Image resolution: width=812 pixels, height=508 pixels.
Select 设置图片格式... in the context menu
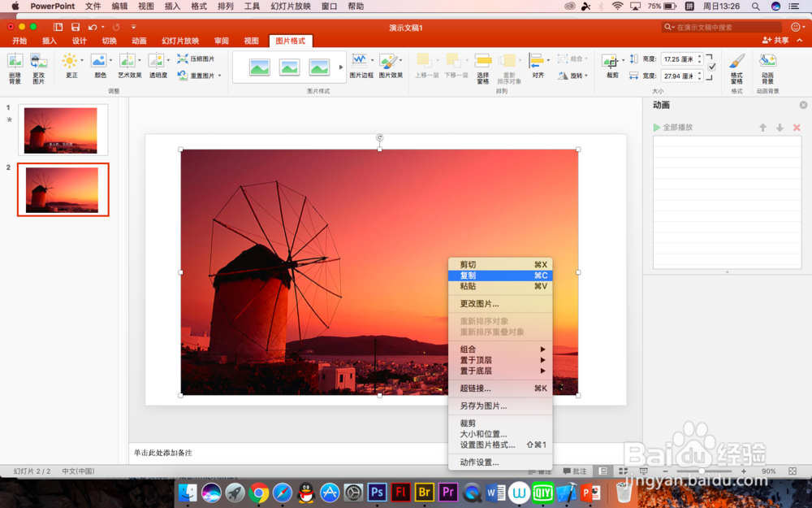(x=500, y=445)
